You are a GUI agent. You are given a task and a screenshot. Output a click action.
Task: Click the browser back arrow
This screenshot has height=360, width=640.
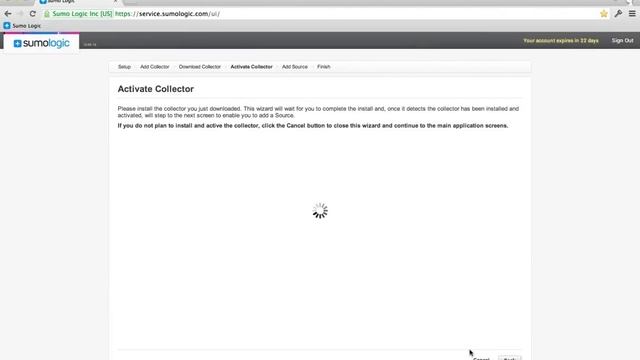pos(8,14)
